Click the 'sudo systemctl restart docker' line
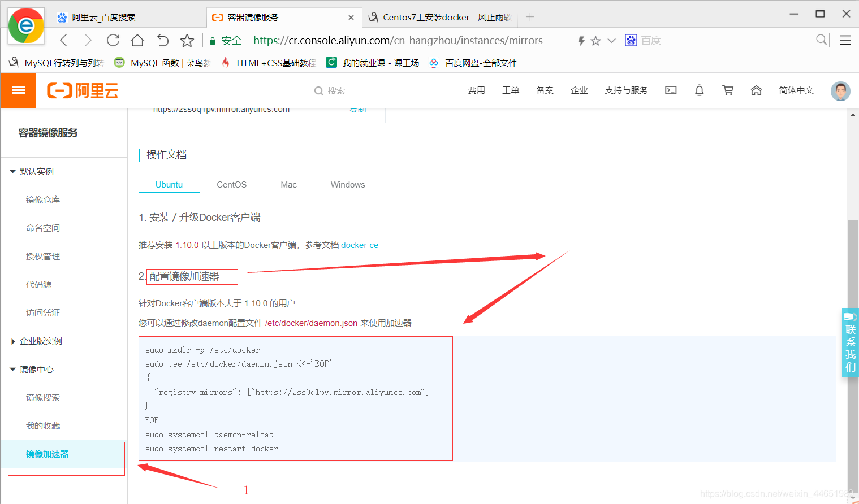859x504 pixels. pos(211,449)
